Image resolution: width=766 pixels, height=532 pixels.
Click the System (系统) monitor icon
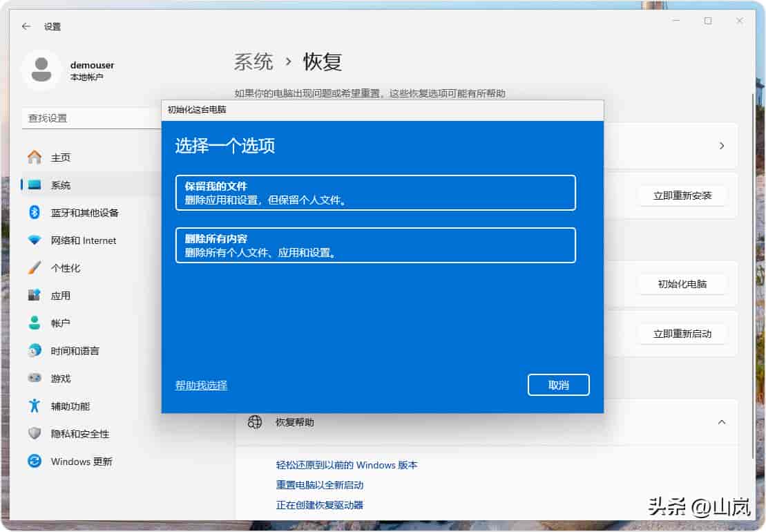pyautogui.click(x=35, y=184)
